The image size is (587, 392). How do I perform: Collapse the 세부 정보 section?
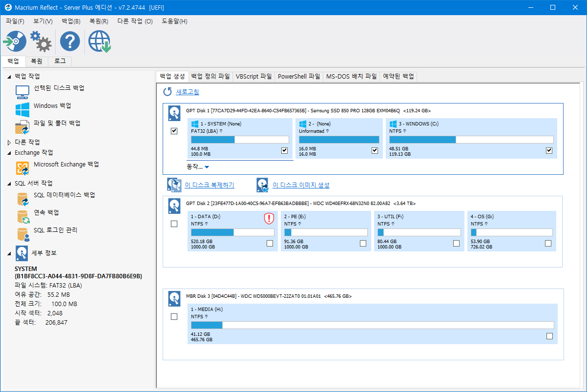(x=9, y=253)
